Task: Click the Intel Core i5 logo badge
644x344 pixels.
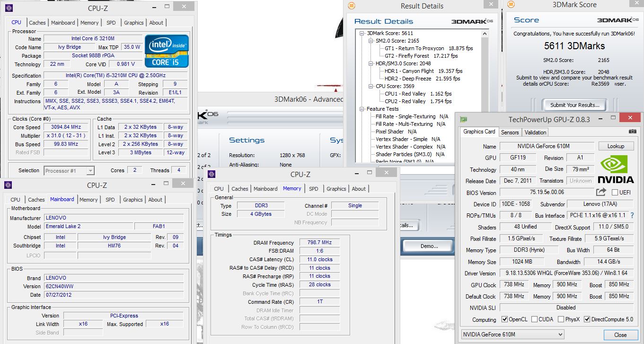Action: [167, 51]
